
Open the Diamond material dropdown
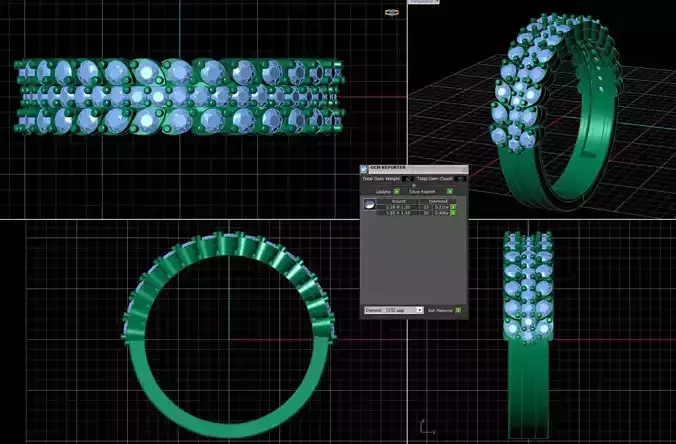pos(394,310)
